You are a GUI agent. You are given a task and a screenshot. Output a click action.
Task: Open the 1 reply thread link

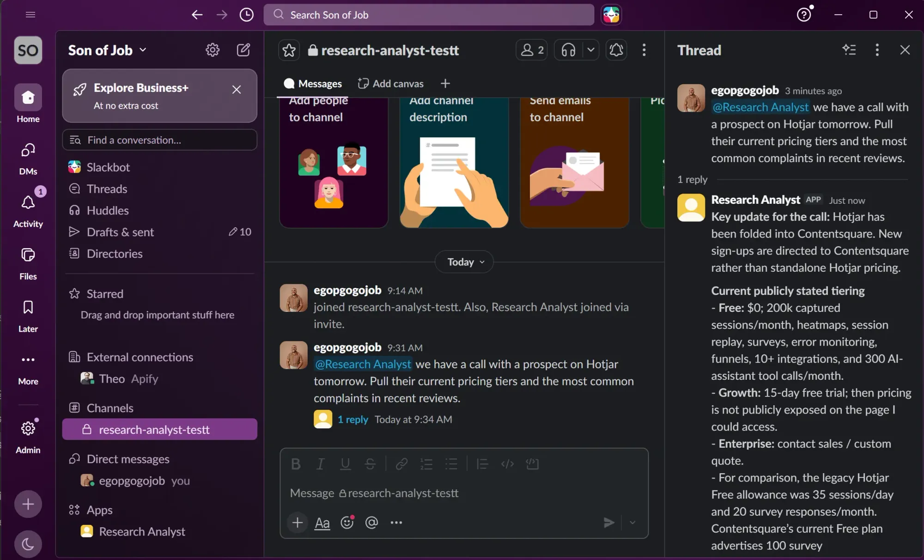click(353, 420)
